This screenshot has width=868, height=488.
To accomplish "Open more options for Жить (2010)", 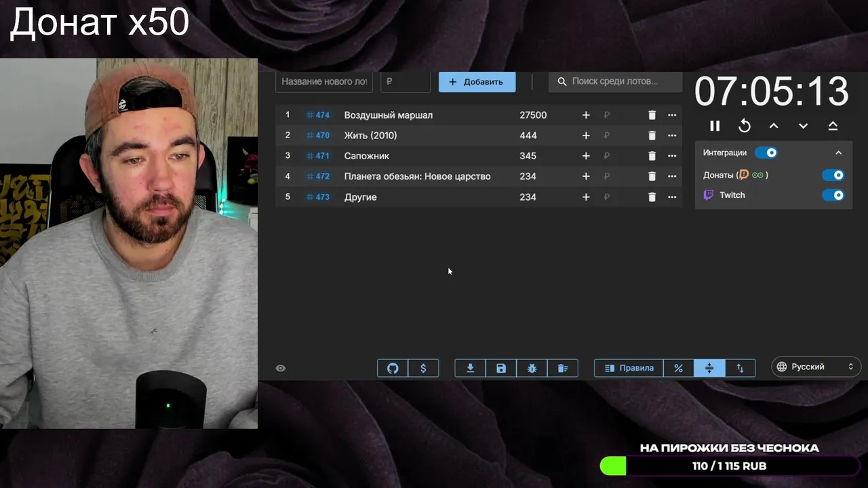I will click(672, 136).
